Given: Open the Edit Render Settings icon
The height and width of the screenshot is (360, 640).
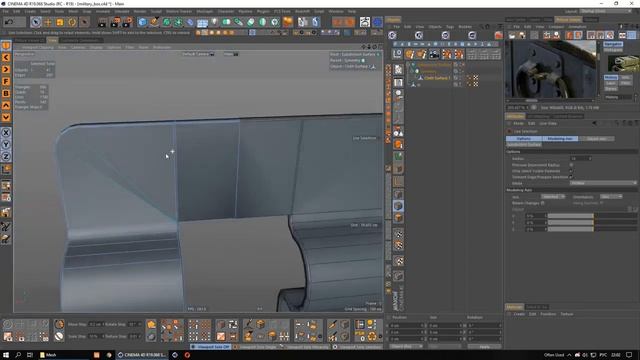Looking at the screenshot, I should pos(128,22).
